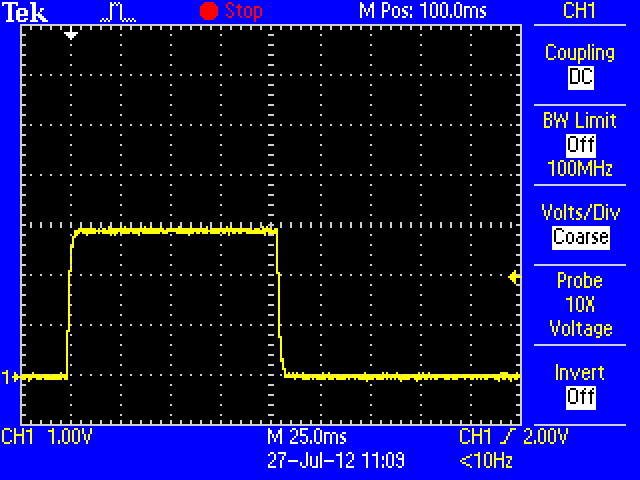The height and width of the screenshot is (480, 640).
Task: Click the M 25.0ms timebase readout
Action: point(307,437)
